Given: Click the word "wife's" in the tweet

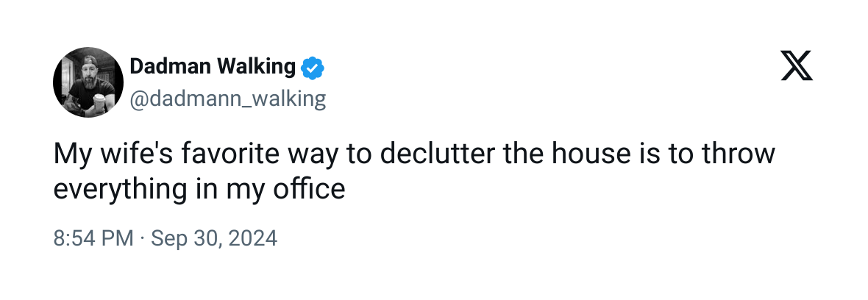Looking at the screenshot, I should (131, 154).
